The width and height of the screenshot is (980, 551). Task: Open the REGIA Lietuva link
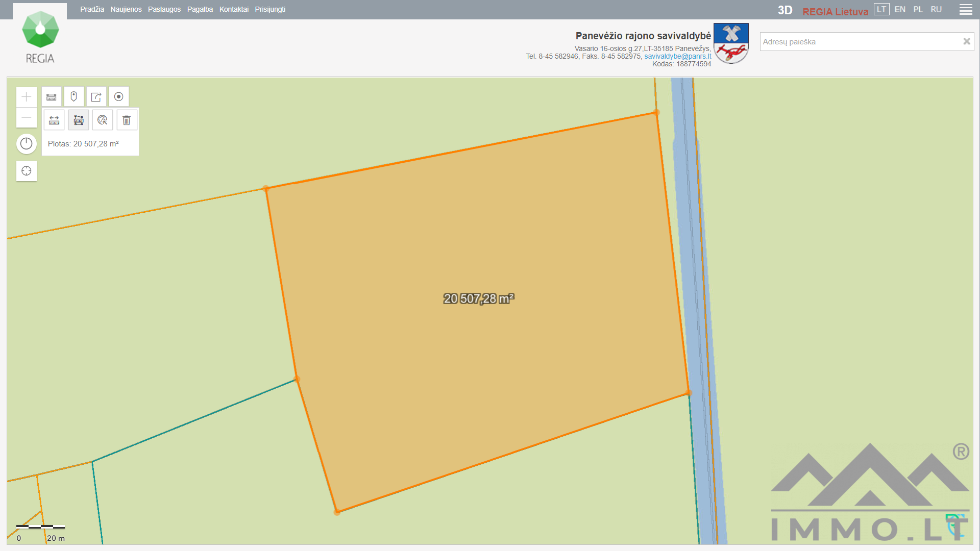click(835, 11)
